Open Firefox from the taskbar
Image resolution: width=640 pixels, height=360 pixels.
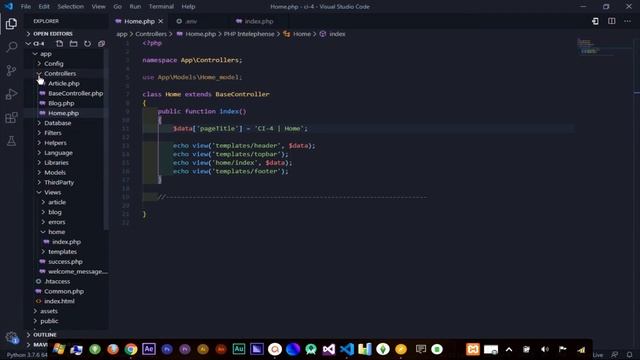coord(113,349)
